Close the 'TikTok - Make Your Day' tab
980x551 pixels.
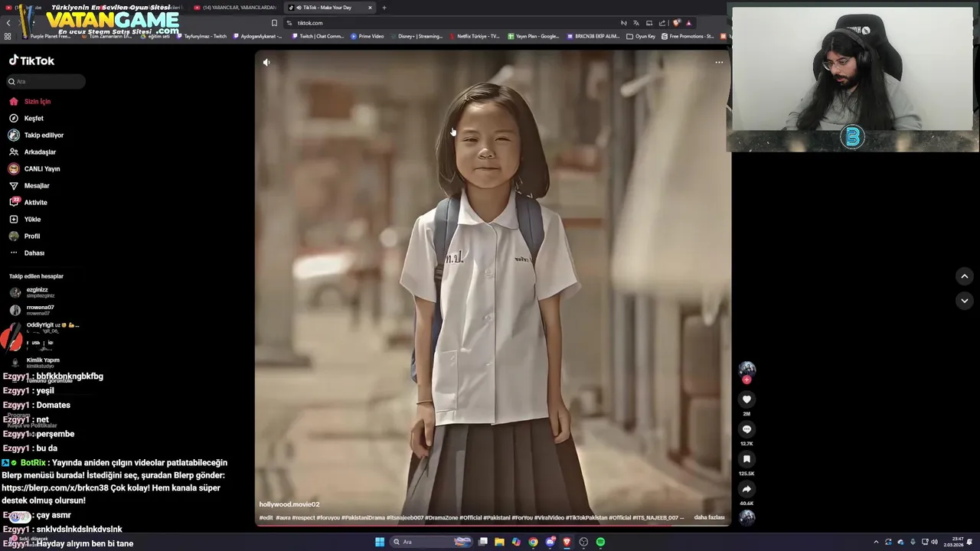pos(370,8)
